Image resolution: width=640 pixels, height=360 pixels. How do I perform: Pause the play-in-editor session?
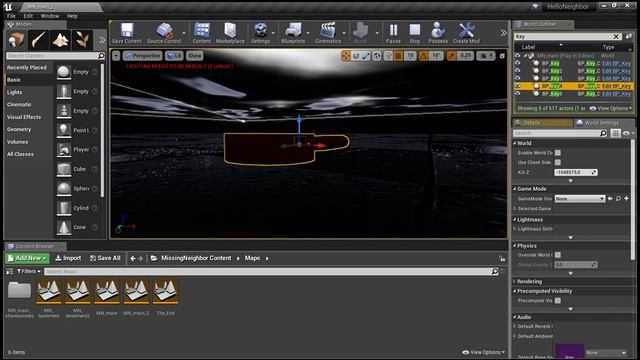point(393,33)
